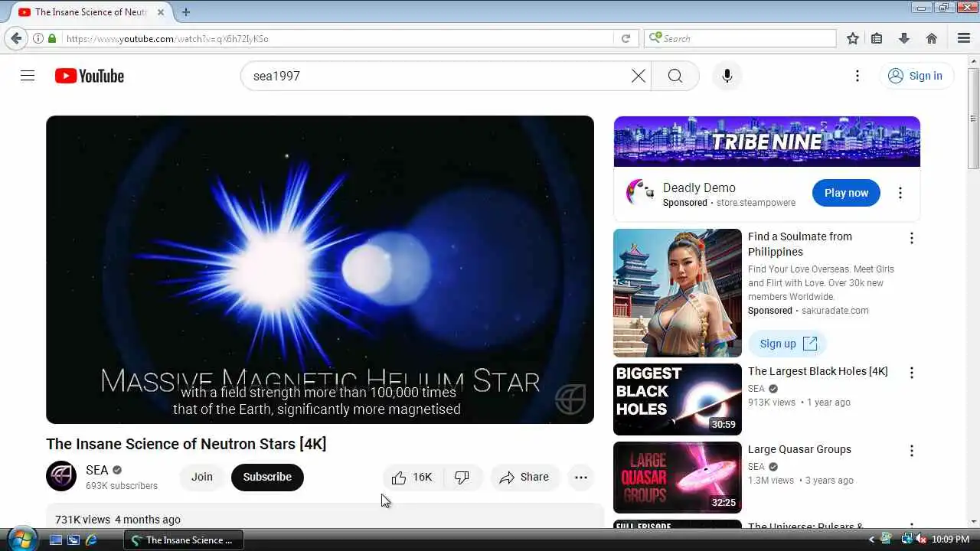Click Switch between windows quick launch icon
980x551 pixels.
(x=73, y=540)
